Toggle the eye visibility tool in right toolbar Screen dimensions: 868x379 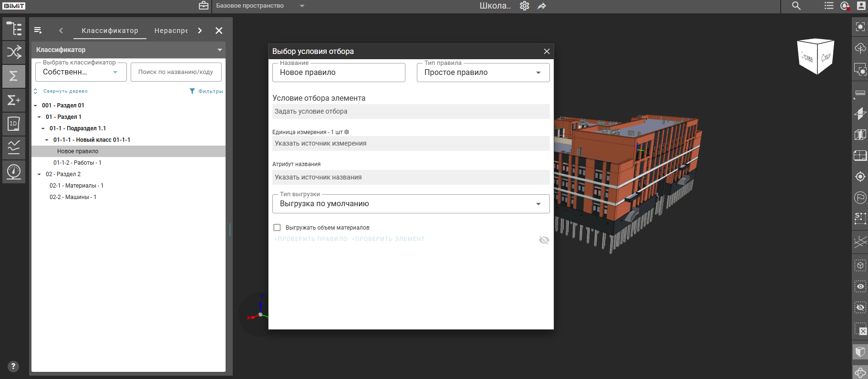(x=860, y=286)
